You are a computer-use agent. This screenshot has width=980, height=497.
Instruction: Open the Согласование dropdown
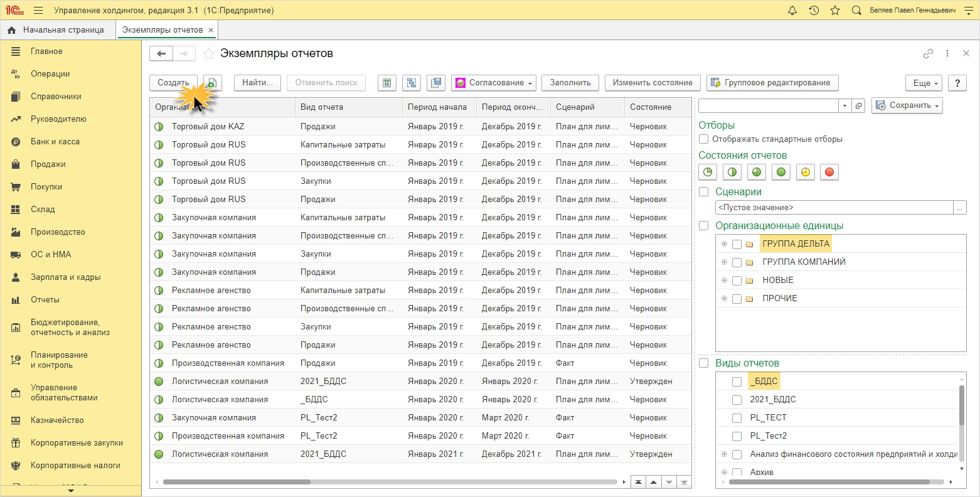pos(493,83)
